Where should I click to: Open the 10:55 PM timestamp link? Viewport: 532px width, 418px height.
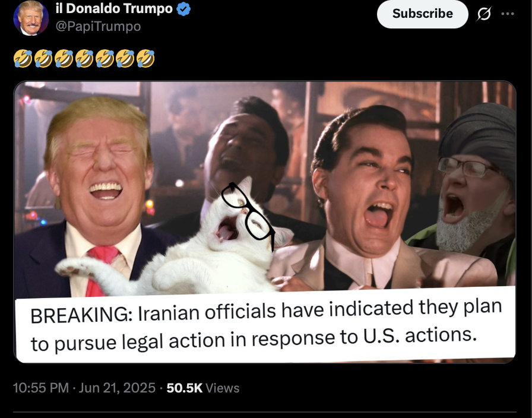point(40,388)
